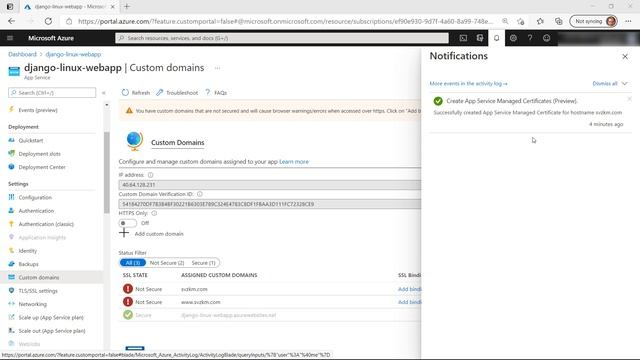Click the unsecured domains warning banner

pos(270,111)
